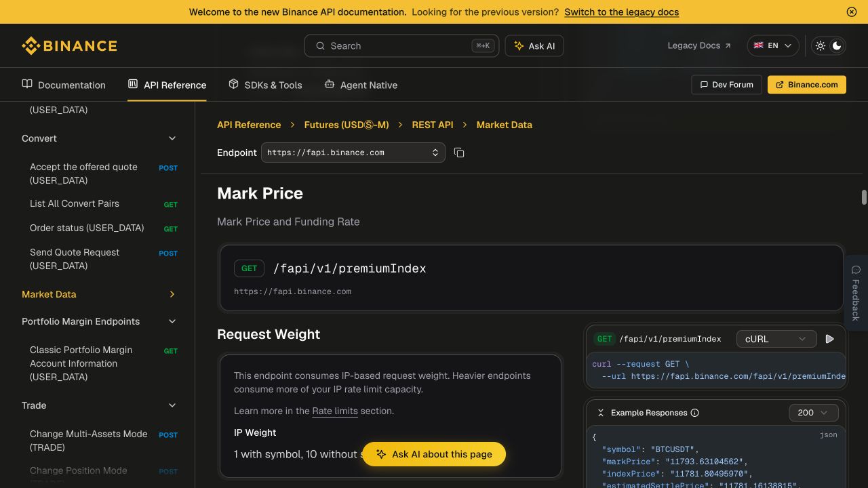This screenshot has height=488, width=868.
Task: Collapse the Example Responses panel icon
Action: pos(600,413)
